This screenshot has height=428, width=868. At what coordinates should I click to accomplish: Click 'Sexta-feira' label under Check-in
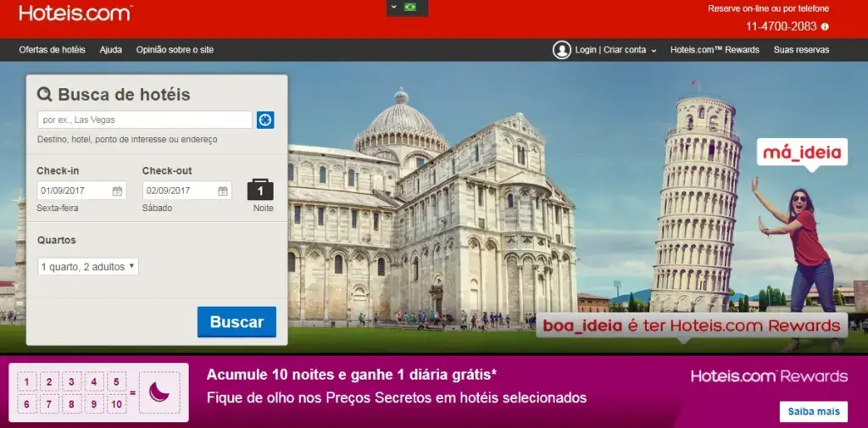coord(58,208)
